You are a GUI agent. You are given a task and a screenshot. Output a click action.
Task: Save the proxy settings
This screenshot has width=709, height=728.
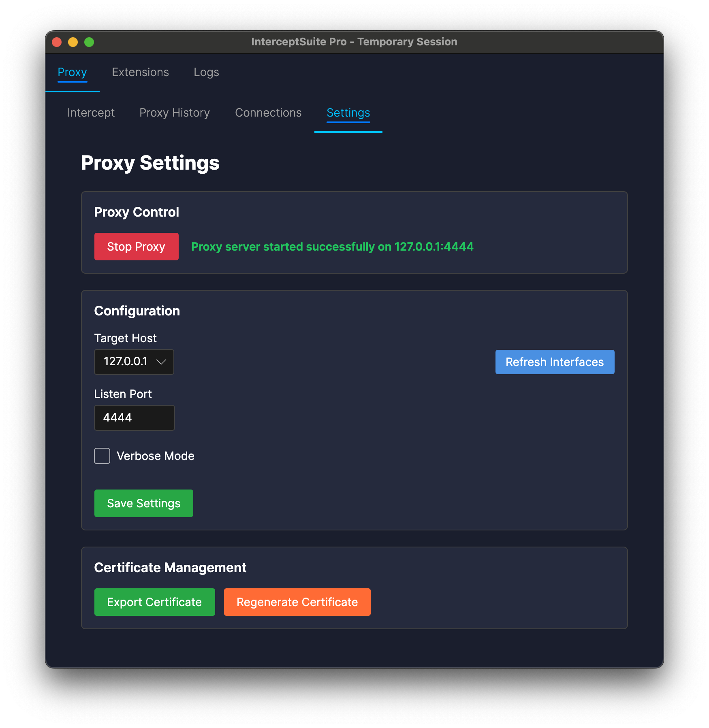coord(143,503)
